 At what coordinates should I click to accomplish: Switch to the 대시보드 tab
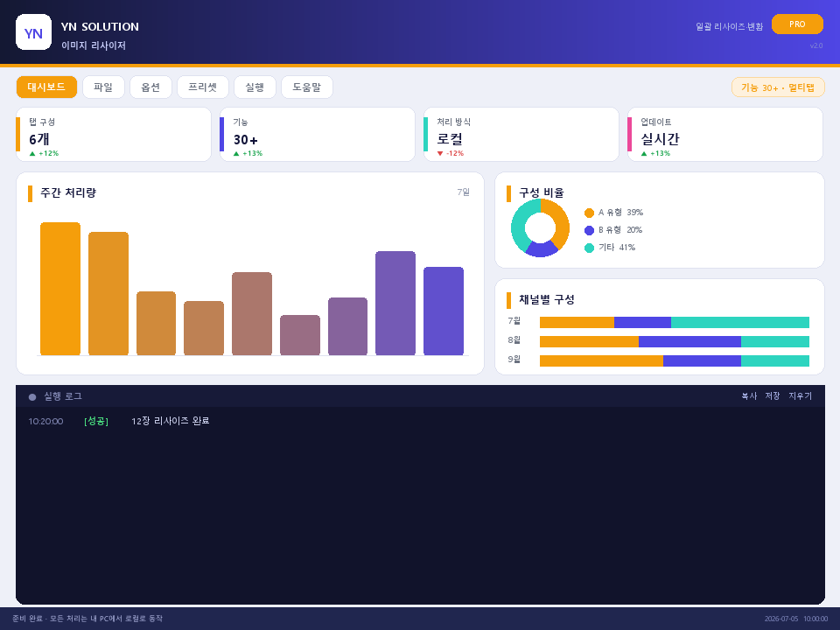pos(46,87)
